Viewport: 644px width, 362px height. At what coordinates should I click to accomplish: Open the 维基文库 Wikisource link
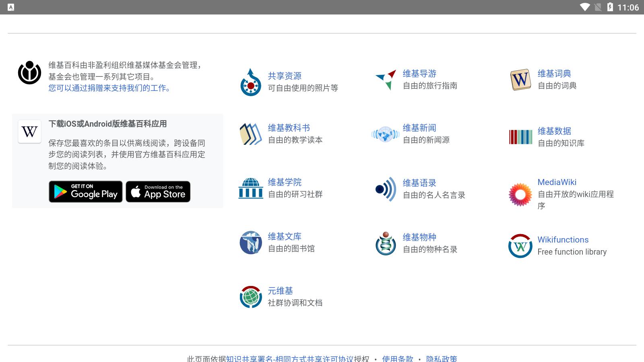pyautogui.click(x=284, y=237)
